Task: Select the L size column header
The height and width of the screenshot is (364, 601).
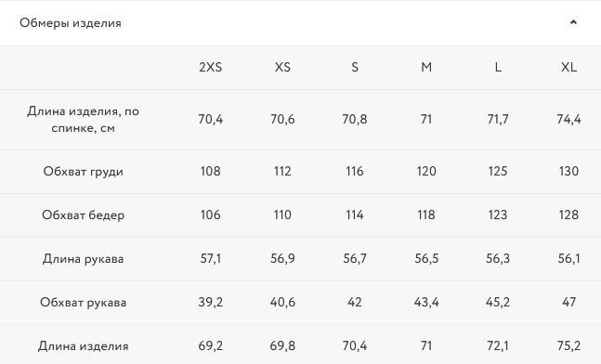Action: click(498, 68)
